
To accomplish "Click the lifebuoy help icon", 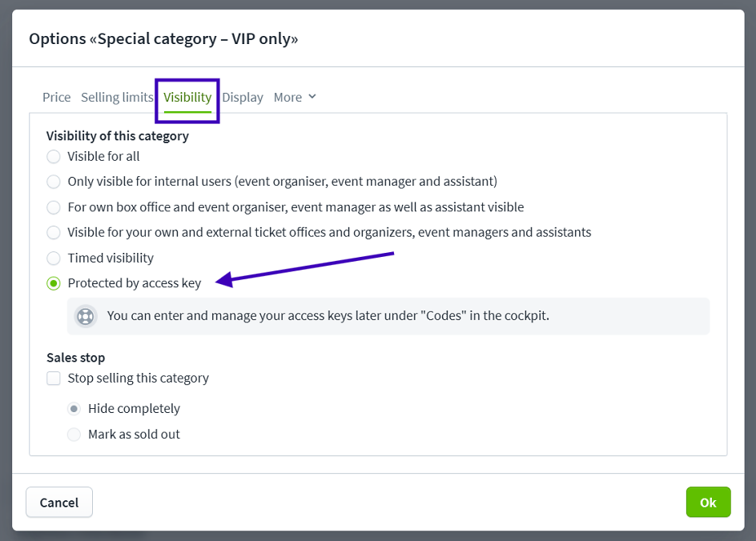I will (x=86, y=316).
